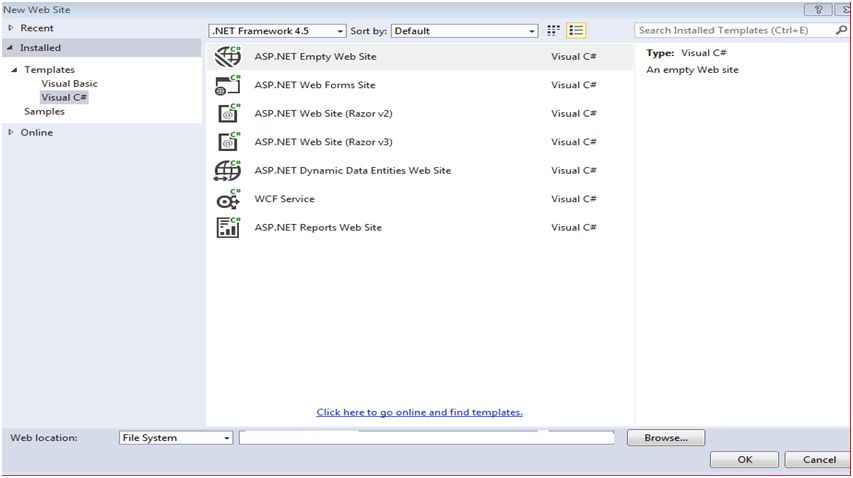Click the Browse... button
853x478 pixels.
point(666,438)
